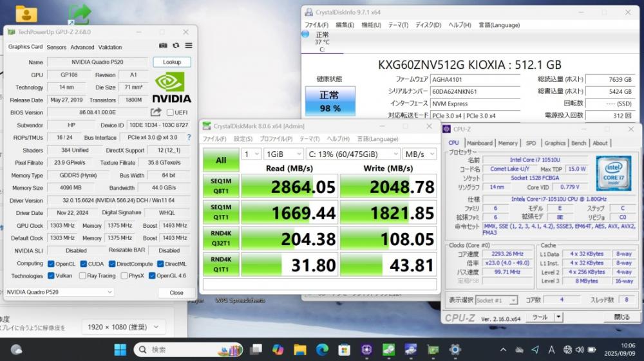Toggle the DirectCompute checkbox
This screenshot has height=361, width=644.
pyautogui.click(x=111, y=264)
